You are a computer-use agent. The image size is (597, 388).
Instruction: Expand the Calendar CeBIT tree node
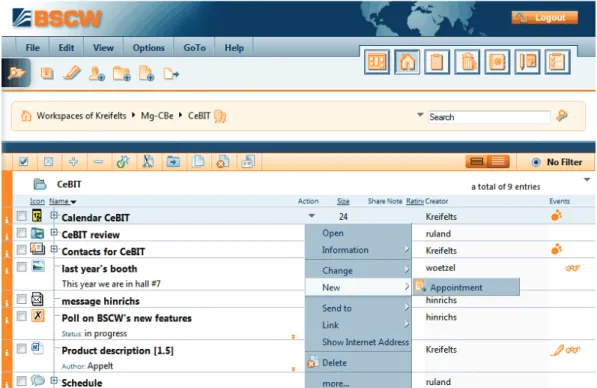[x=54, y=216]
